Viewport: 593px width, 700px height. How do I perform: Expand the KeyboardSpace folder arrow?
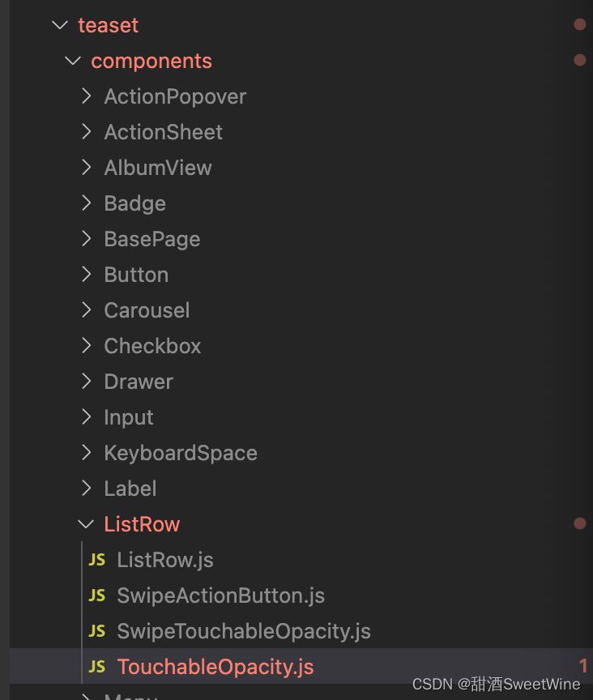point(87,453)
